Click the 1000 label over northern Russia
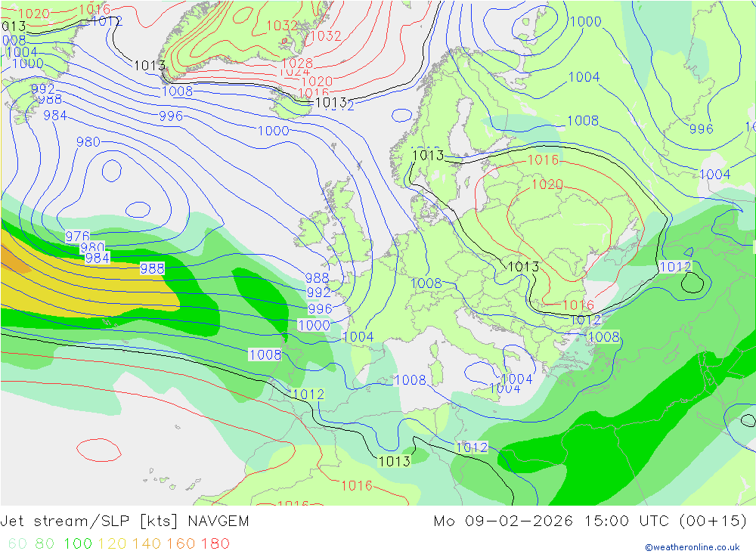 (x=586, y=22)
